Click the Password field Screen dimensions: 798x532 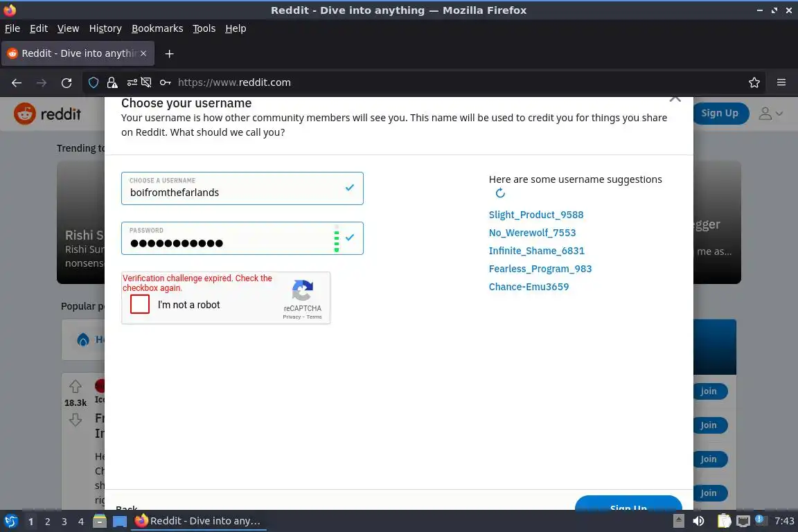[242, 238]
